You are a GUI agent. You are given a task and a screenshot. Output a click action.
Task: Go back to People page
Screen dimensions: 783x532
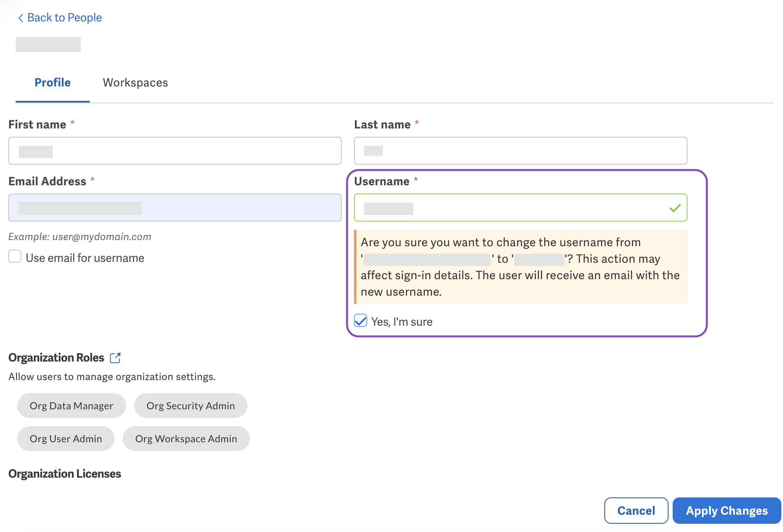[x=60, y=18]
